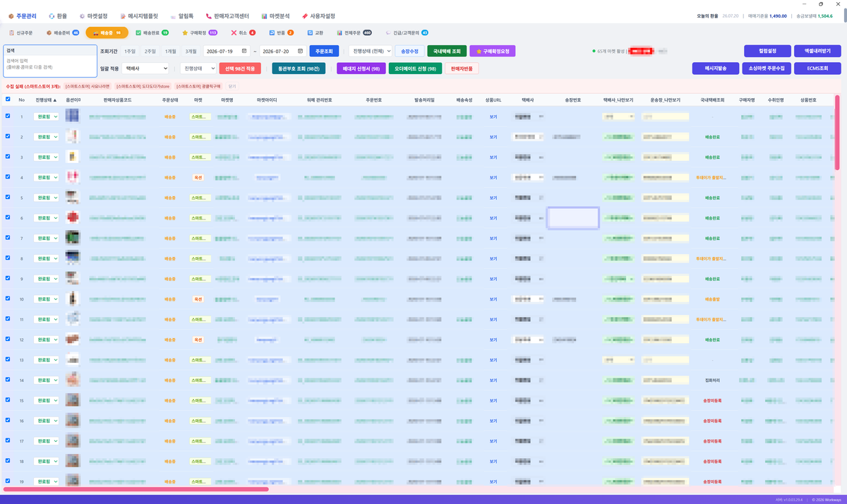The width and height of the screenshot is (847, 504).
Task: Switch to the 구매확정 tab
Action: [x=199, y=32]
